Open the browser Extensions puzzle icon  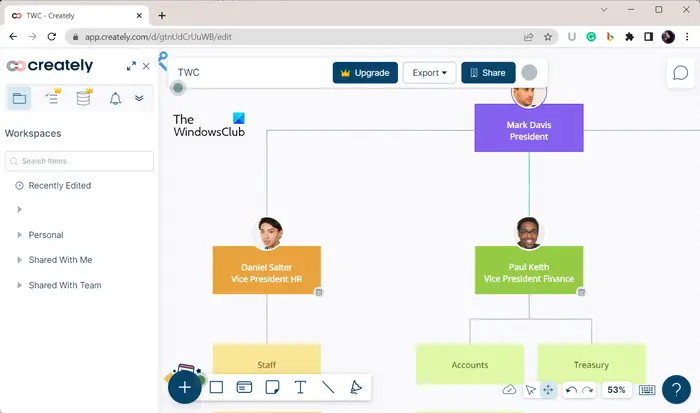(x=629, y=37)
